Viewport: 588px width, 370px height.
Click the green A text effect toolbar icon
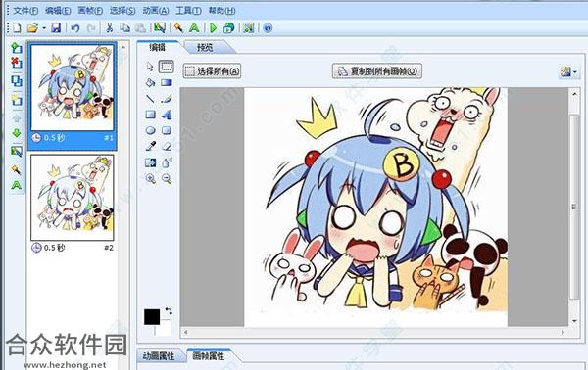pos(194,28)
